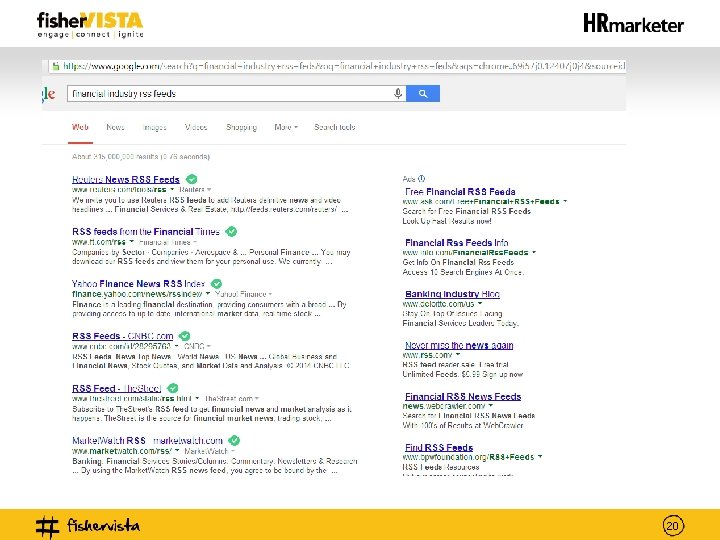Click the green lock icon in address bar
The width and height of the screenshot is (720, 540).
point(56,67)
